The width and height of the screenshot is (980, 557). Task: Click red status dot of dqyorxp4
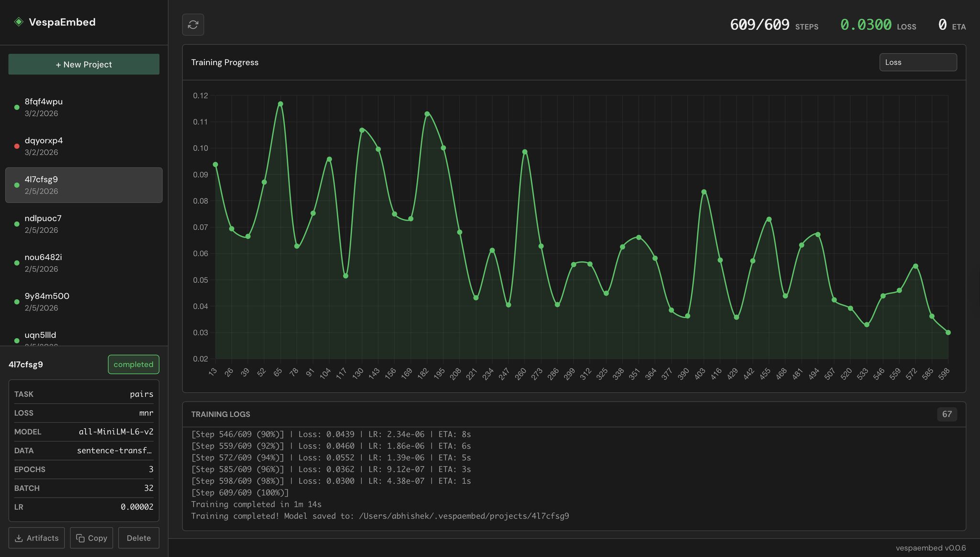17,146
